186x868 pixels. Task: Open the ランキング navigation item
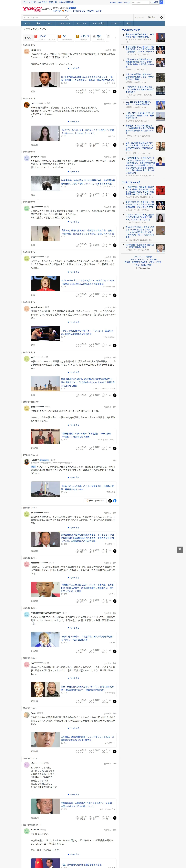coord(115,24)
